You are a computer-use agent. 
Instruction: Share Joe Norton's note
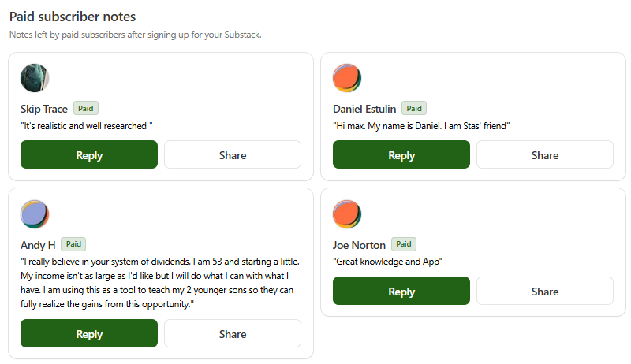tap(545, 292)
